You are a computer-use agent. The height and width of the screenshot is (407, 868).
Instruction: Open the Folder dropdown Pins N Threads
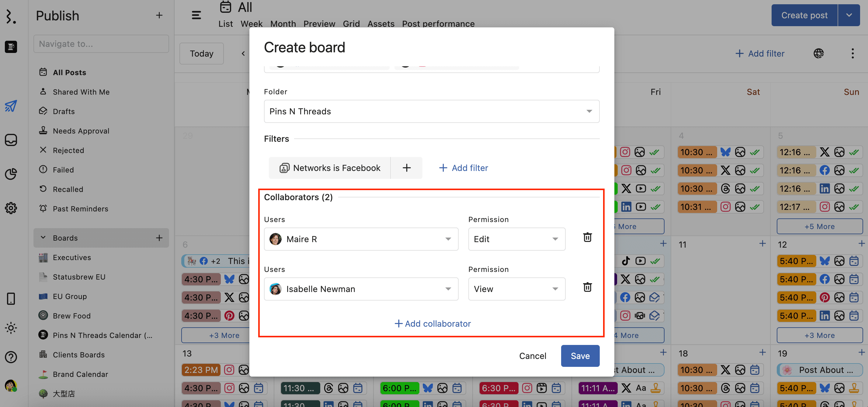431,112
